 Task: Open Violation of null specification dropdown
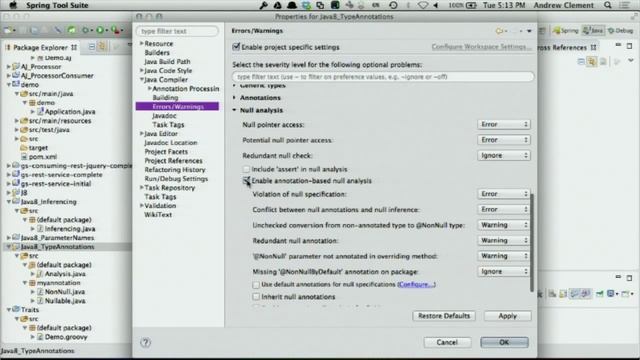[x=504, y=193]
